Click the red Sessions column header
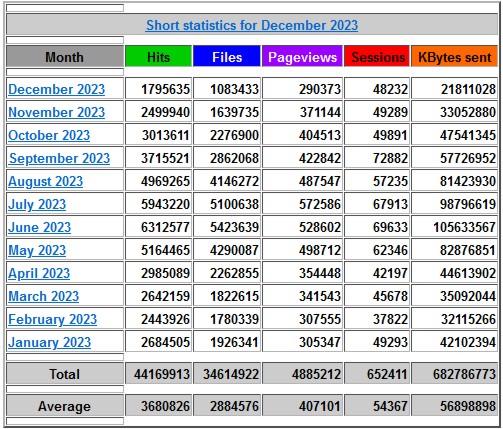Screen dimensions: 503x429 tap(377, 57)
